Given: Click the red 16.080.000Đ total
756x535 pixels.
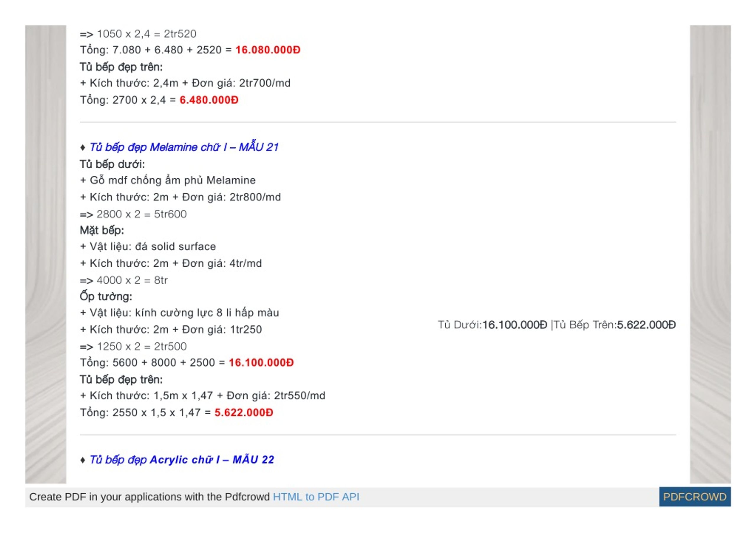Looking at the screenshot, I should 268,50.
